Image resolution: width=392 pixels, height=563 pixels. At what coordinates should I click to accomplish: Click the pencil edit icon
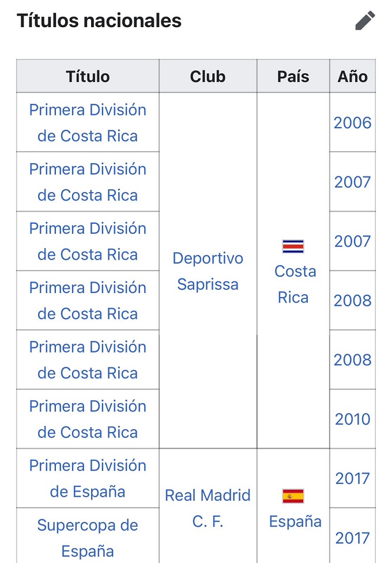point(365,21)
